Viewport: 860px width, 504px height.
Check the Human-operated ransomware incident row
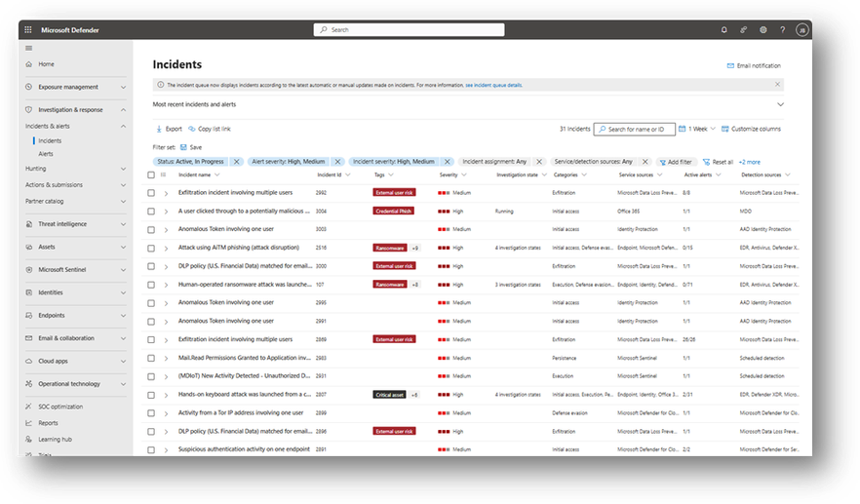(x=151, y=285)
